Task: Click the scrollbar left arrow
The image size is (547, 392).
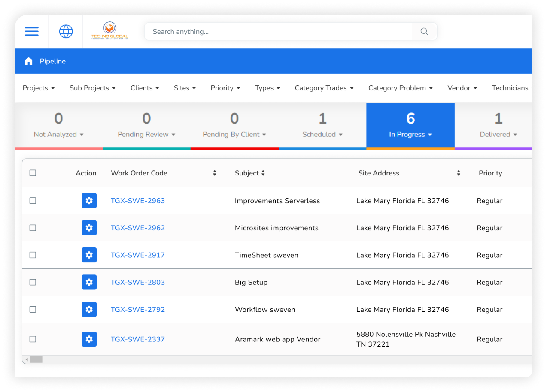Action: point(27,359)
